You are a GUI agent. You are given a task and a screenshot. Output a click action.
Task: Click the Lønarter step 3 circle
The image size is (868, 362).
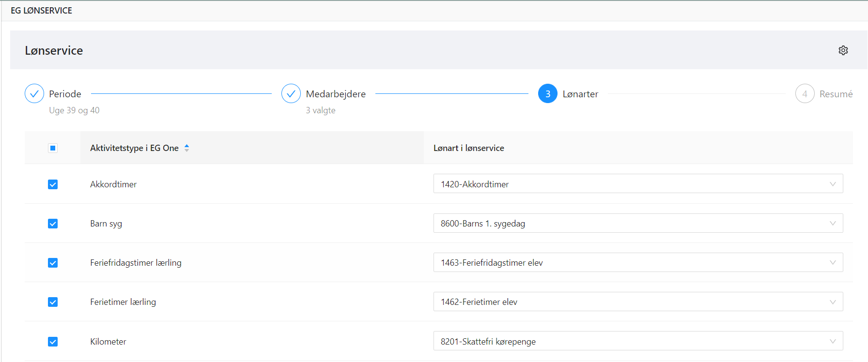point(547,94)
